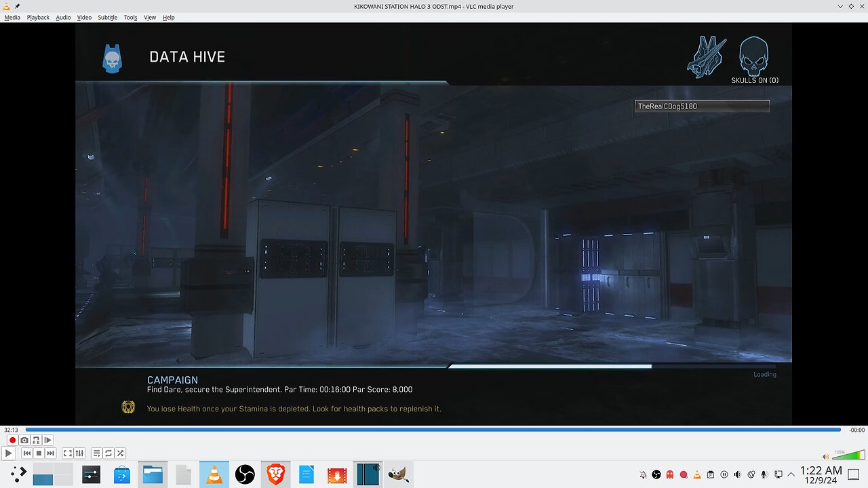Toggle loop repeat mode
The width and height of the screenshot is (868, 488).
[108, 453]
